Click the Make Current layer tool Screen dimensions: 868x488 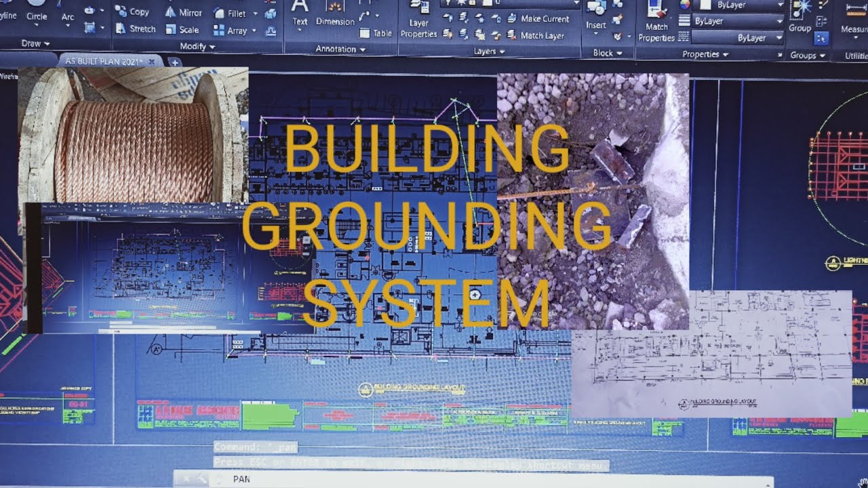click(538, 19)
